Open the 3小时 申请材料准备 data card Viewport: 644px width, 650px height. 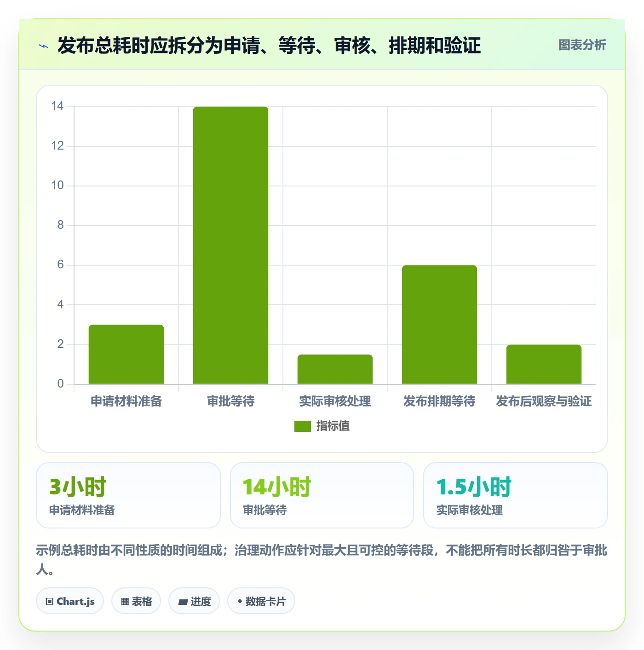point(128,495)
